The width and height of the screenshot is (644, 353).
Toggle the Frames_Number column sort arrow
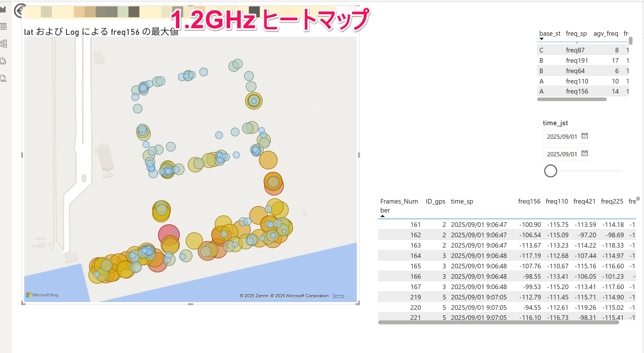pos(382,216)
